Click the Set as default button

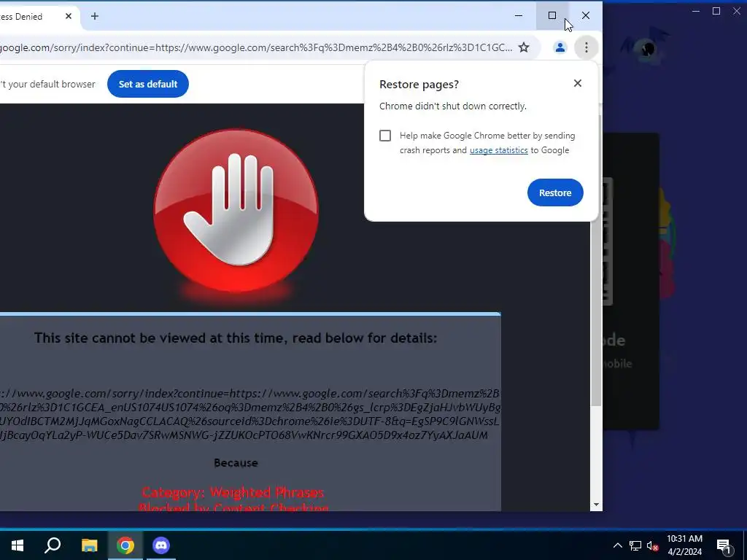[147, 84]
